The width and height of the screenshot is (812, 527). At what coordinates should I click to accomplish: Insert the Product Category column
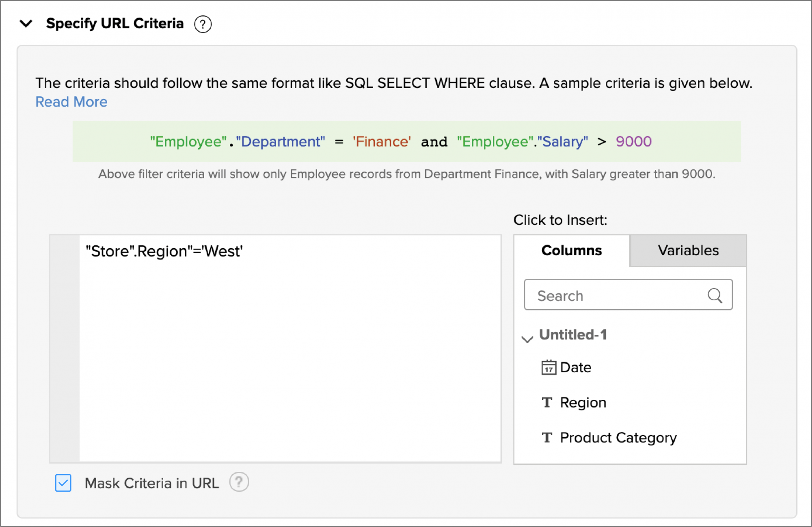[618, 438]
